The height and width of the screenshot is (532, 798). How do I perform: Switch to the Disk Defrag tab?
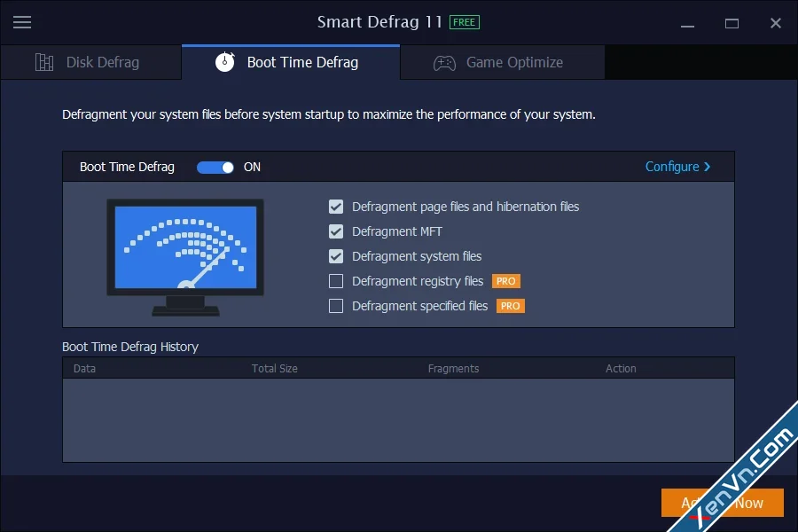pyautogui.click(x=91, y=62)
